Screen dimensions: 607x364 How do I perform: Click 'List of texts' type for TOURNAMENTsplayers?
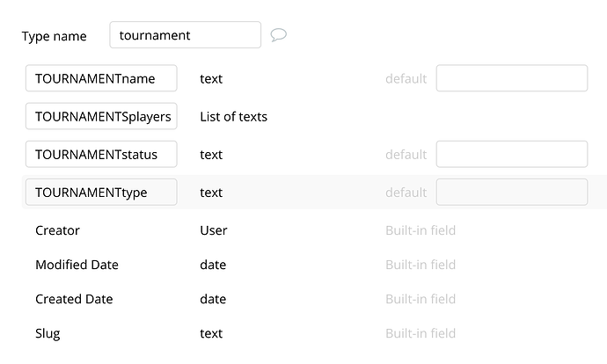pos(233,116)
